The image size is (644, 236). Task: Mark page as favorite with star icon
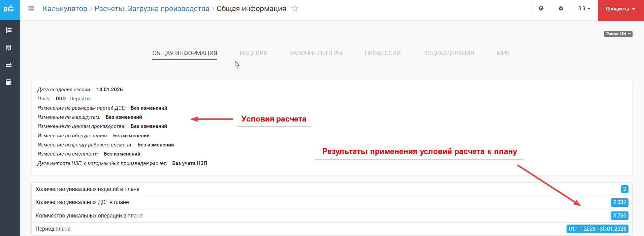pos(295,9)
